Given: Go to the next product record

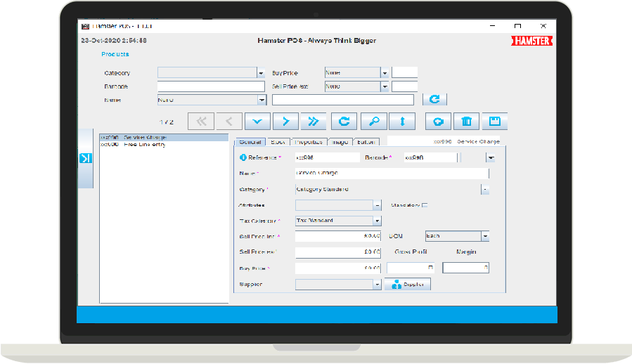Looking at the screenshot, I should tap(285, 122).
